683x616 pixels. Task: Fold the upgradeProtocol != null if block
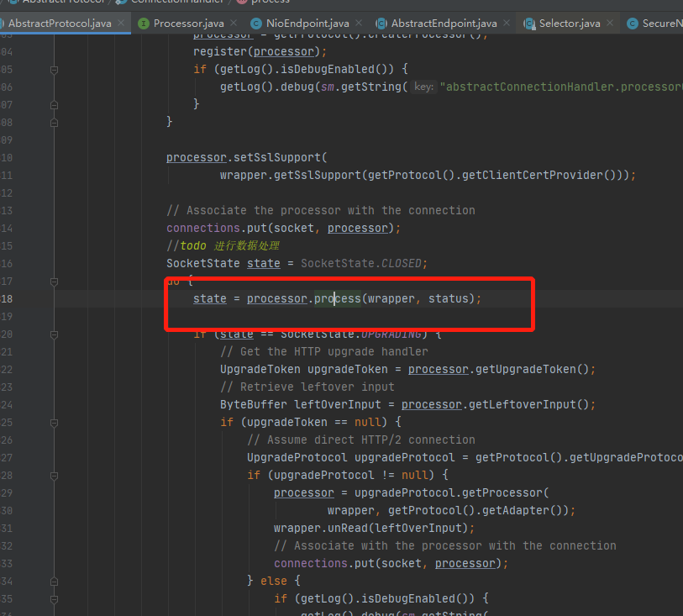pos(54,476)
